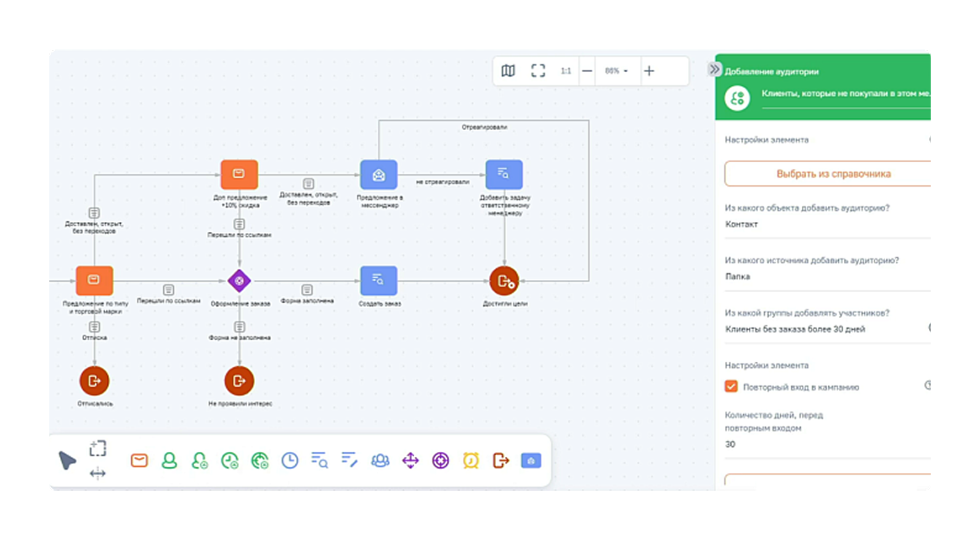The height and width of the screenshot is (540, 980).
Task: Click the 'Форма не заполнена' transition condition icon
Action: click(x=240, y=327)
